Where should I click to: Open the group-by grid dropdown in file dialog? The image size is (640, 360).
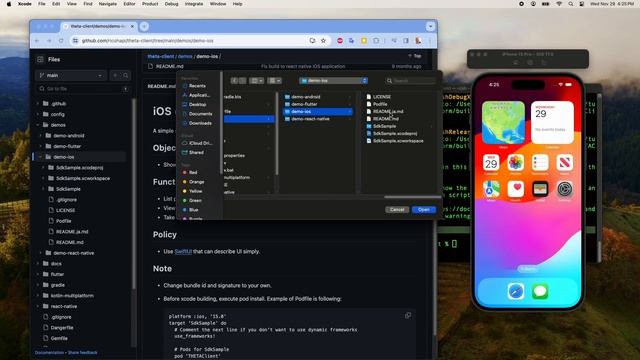point(274,81)
